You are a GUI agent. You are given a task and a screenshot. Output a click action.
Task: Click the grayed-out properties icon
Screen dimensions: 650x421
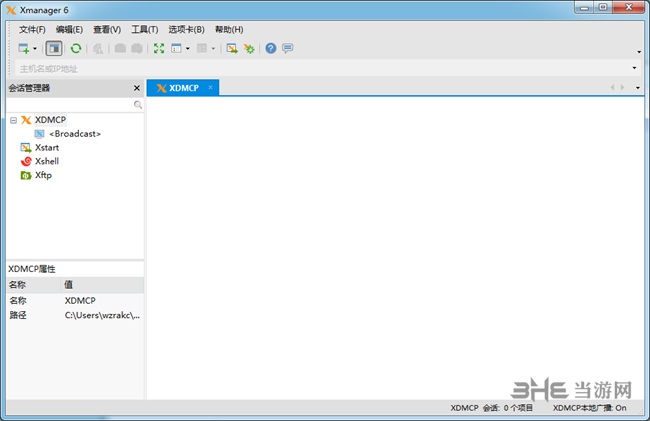point(98,48)
